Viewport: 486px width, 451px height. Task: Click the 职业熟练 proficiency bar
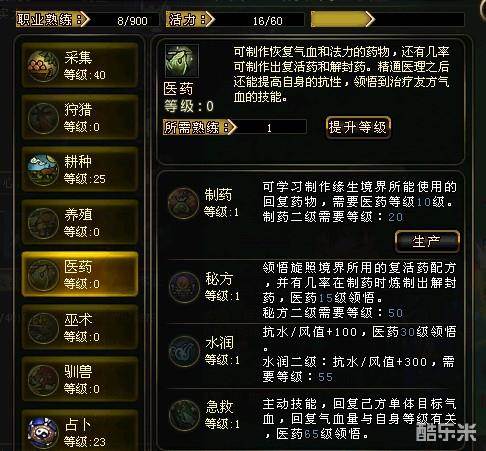(x=88, y=20)
